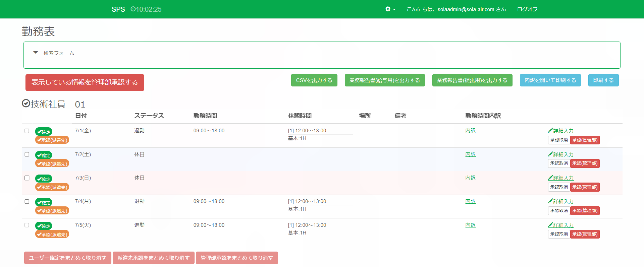
Task: Click ログオフ in the top bar
Action: click(527, 9)
